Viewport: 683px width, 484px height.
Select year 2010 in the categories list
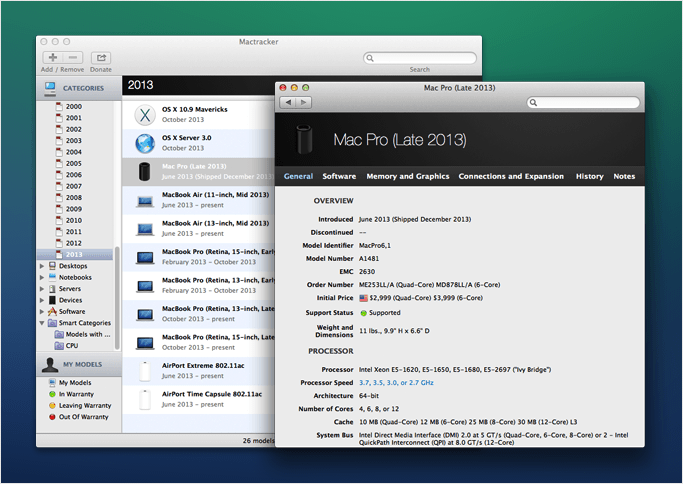(x=74, y=220)
